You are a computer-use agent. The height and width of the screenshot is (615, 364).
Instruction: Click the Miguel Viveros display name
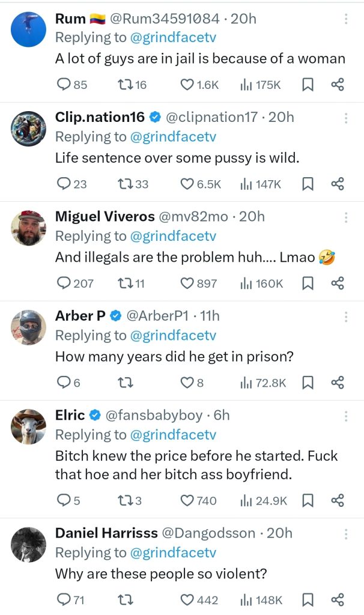coord(104,217)
